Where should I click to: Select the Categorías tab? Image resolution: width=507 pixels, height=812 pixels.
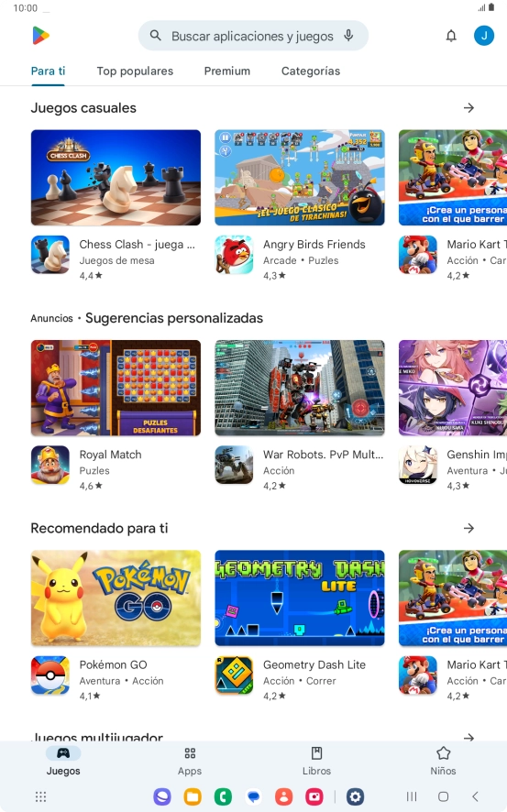pyautogui.click(x=311, y=71)
